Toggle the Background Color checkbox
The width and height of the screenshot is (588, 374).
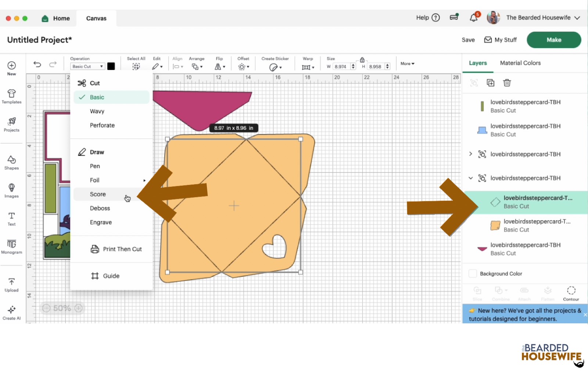(473, 274)
